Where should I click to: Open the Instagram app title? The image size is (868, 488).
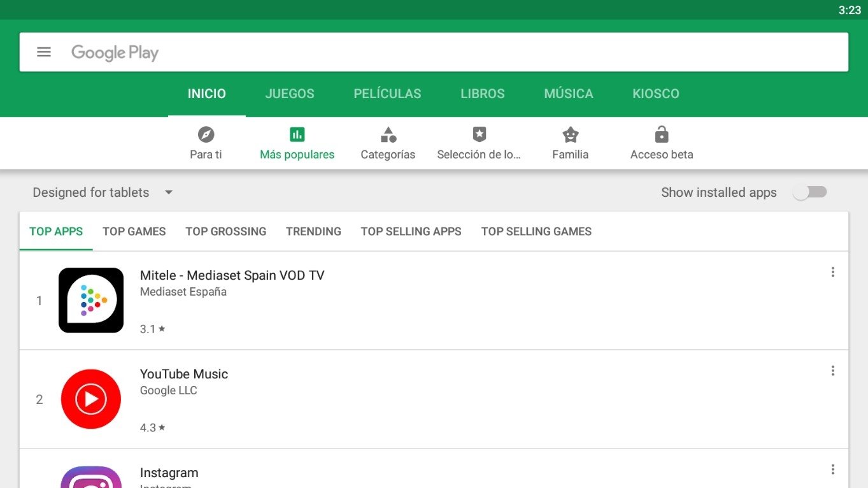169,473
